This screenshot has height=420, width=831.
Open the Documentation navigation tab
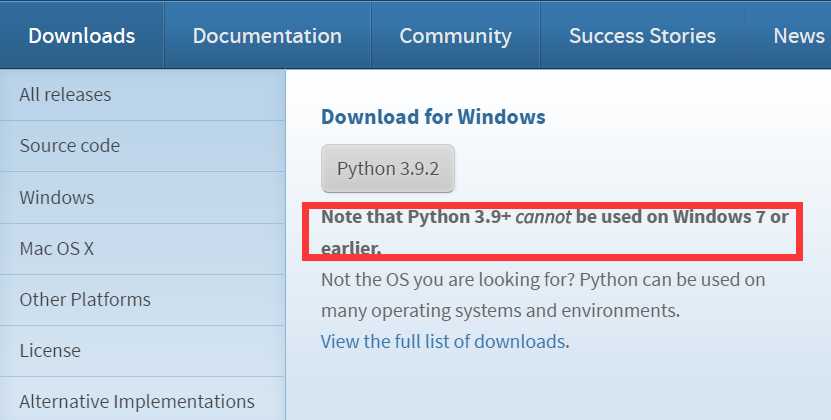tap(267, 36)
